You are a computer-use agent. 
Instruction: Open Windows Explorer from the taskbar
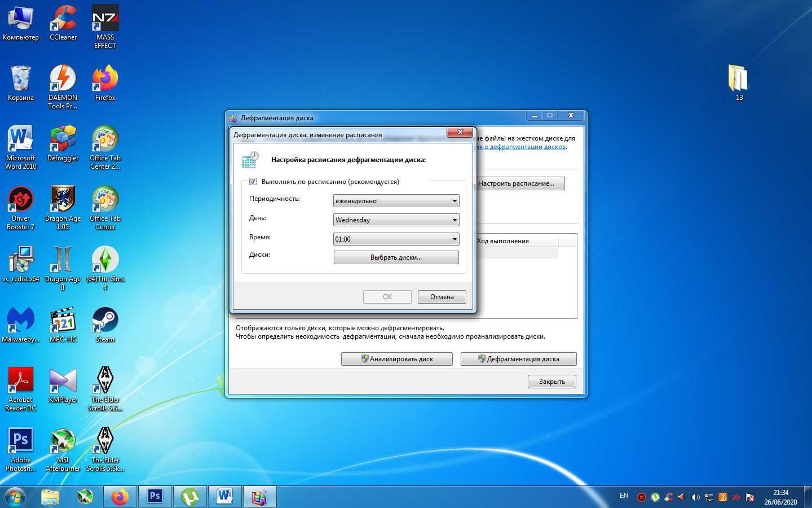[x=50, y=497]
